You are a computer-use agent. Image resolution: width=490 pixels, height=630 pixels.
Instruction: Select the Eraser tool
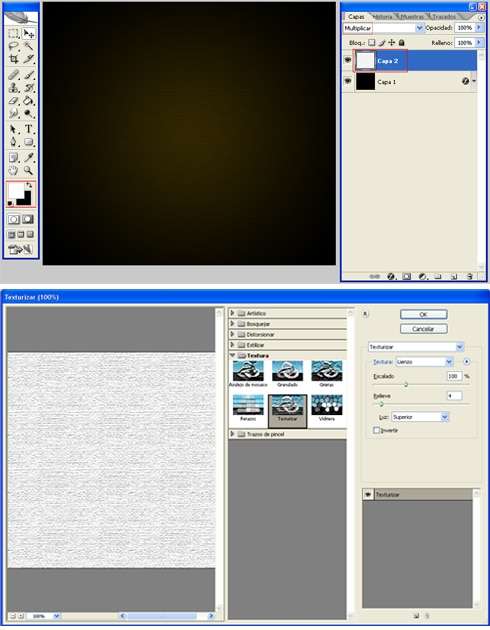click(x=14, y=100)
